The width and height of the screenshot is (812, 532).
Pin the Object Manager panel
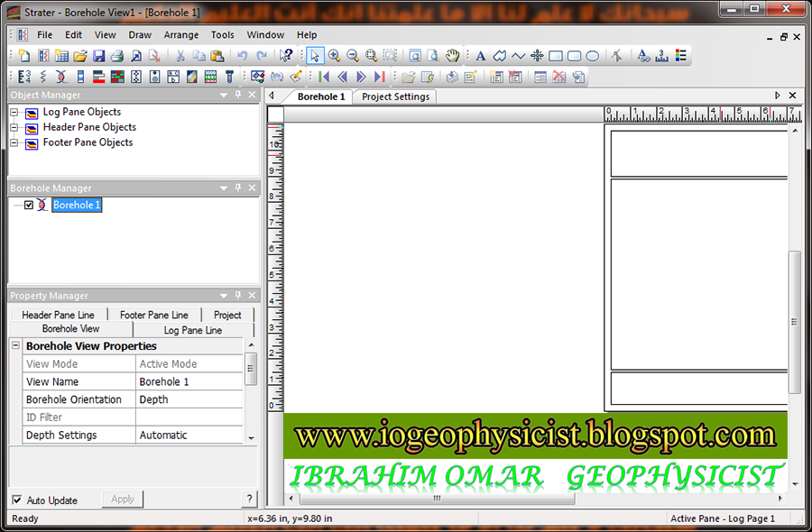click(236, 94)
